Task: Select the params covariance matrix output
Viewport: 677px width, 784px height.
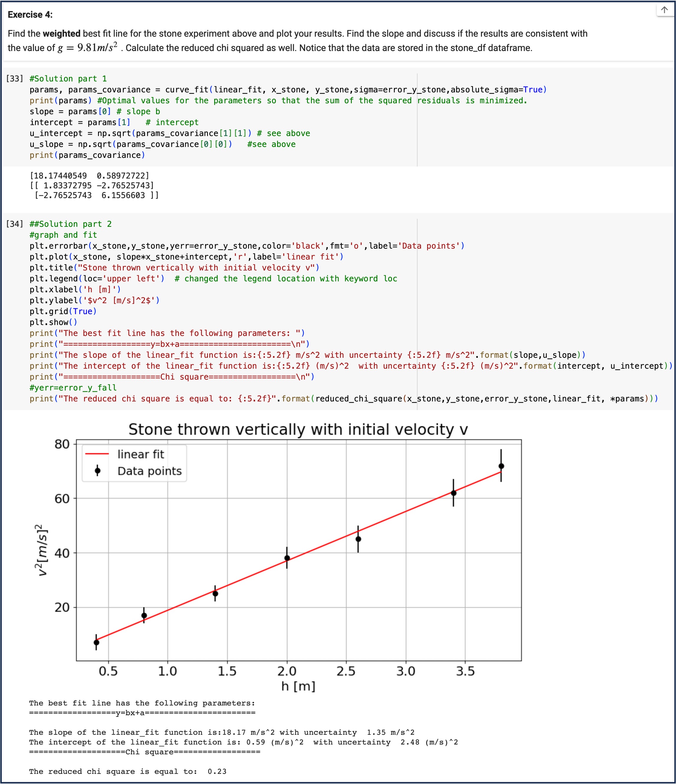Action: [91, 190]
